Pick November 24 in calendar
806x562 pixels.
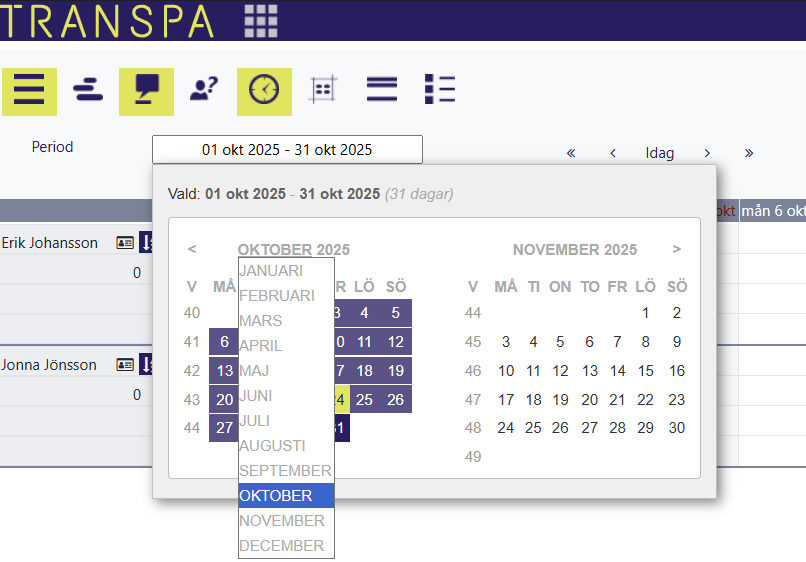pos(506,428)
